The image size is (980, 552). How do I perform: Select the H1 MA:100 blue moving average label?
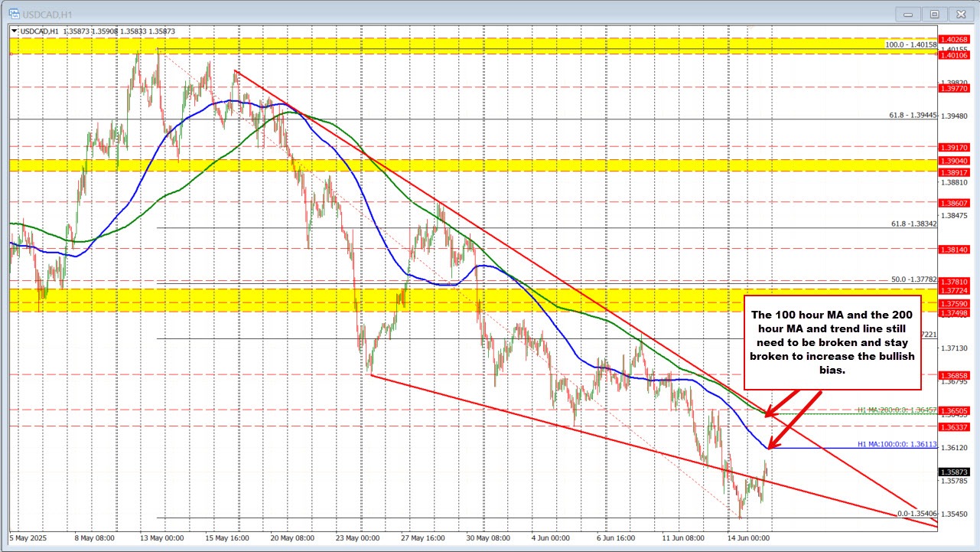899,443
